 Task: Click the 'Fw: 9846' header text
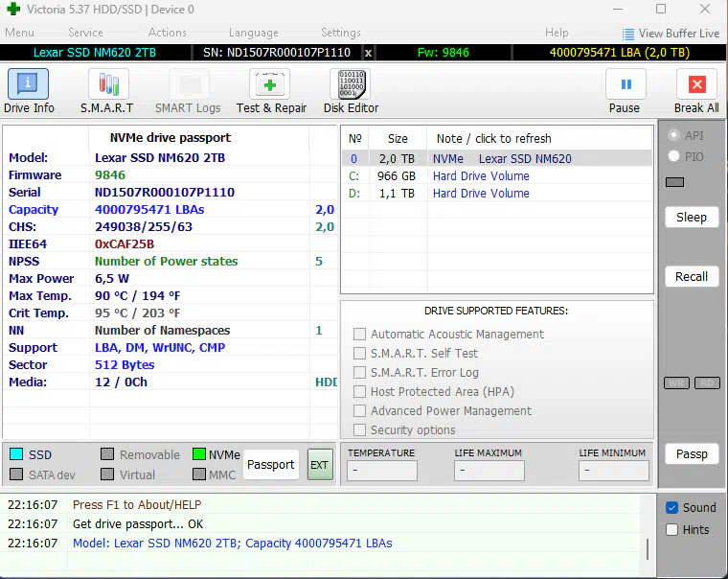(x=444, y=53)
